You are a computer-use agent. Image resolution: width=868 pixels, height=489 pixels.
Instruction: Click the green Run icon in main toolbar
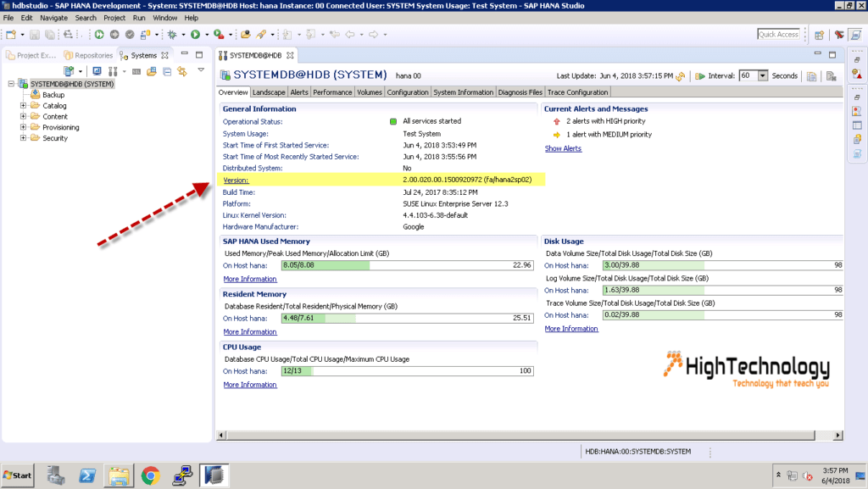click(195, 35)
